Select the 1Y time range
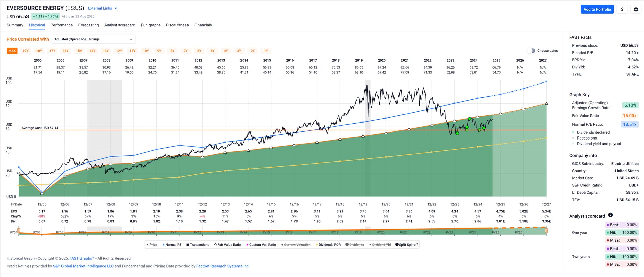 (x=266, y=51)
